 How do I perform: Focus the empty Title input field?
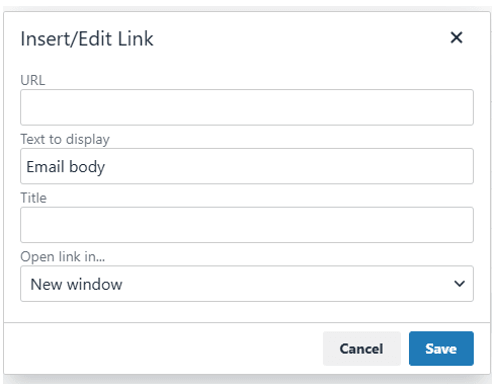tap(247, 225)
